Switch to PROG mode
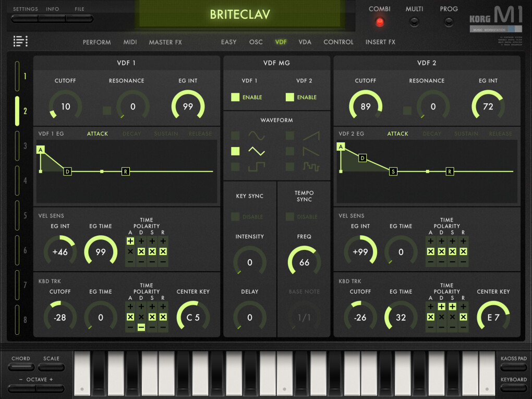Viewport: 532px width, 399px height. click(449, 22)
